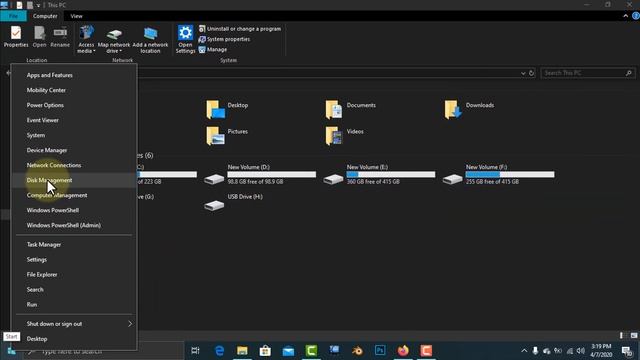The height and width of the screenshot is (360, 640).
Task: Select the USB Drive (H:)
Action: (233, 202)
